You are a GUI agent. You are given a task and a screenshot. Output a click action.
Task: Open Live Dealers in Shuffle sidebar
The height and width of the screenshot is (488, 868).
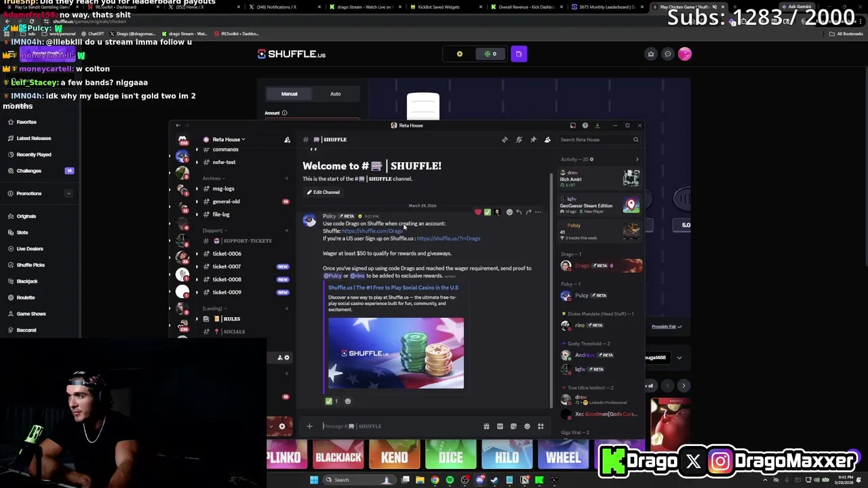click(x=29, y=249)
